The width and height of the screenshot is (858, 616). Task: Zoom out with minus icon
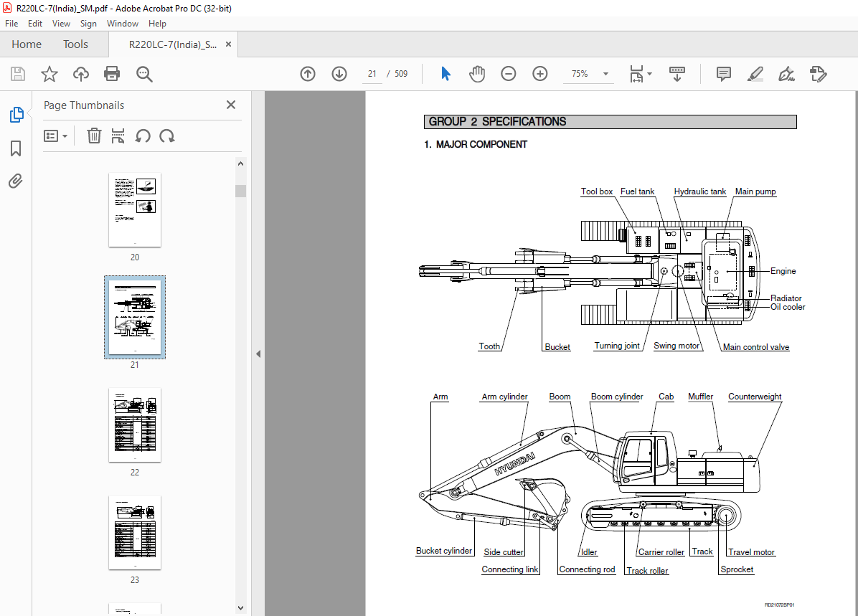509,74
